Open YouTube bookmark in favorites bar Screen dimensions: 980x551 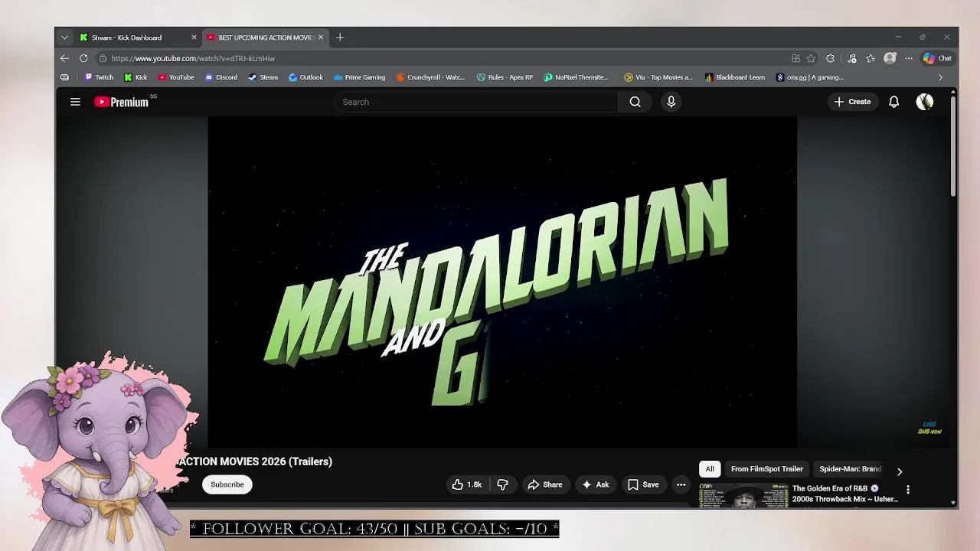(x=175, y=77)
